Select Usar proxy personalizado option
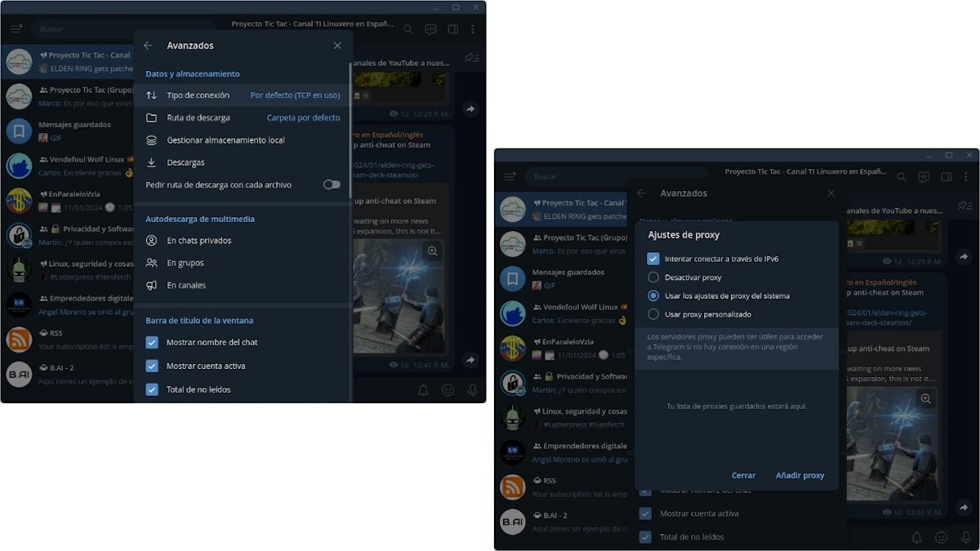This screenshot has height=551, width=980. 653,314
